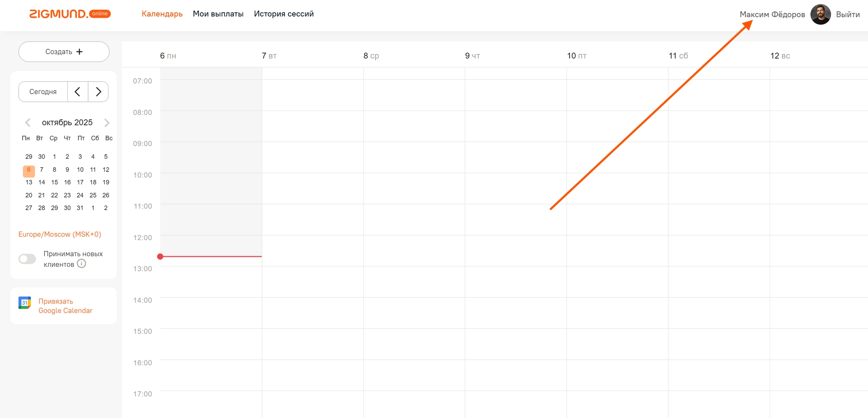868x418 pixels.
Task: Click the current time marker red dot
Action: click(160, 257)
